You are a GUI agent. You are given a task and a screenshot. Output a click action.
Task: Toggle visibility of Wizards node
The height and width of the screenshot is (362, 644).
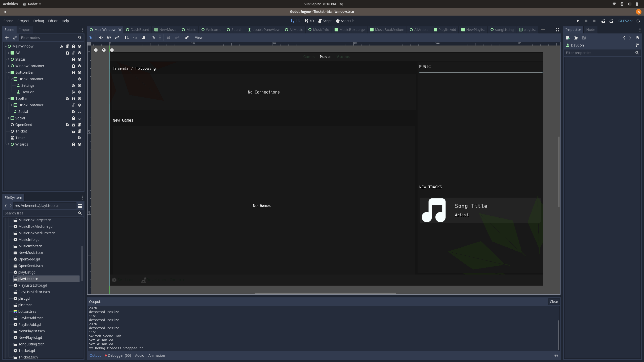79,144
